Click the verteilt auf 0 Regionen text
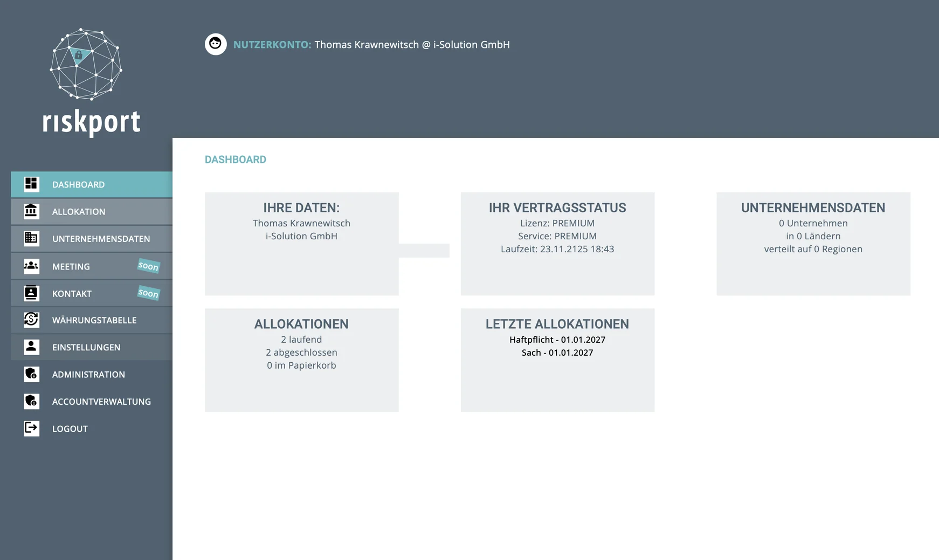Image resolution: width=939 pixels, height=560 pixels. coord(813,249)
